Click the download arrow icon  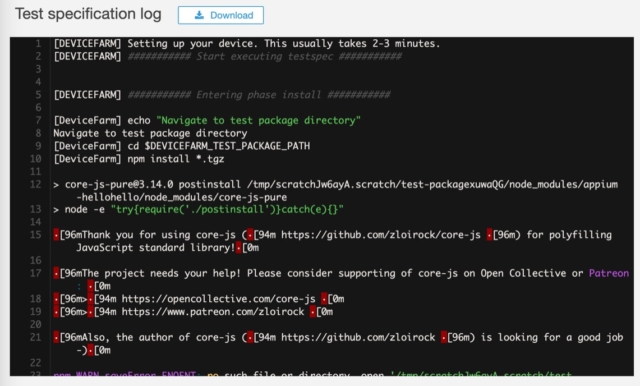pyautogui.click(x=199, y=15)
